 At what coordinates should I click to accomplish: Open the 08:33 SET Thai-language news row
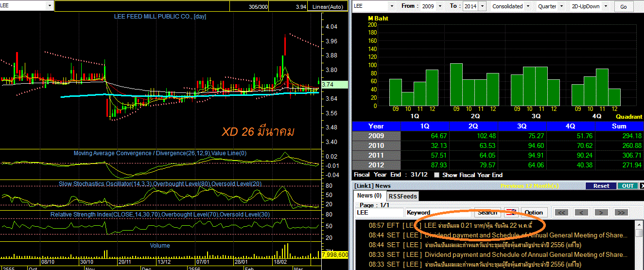494,264
